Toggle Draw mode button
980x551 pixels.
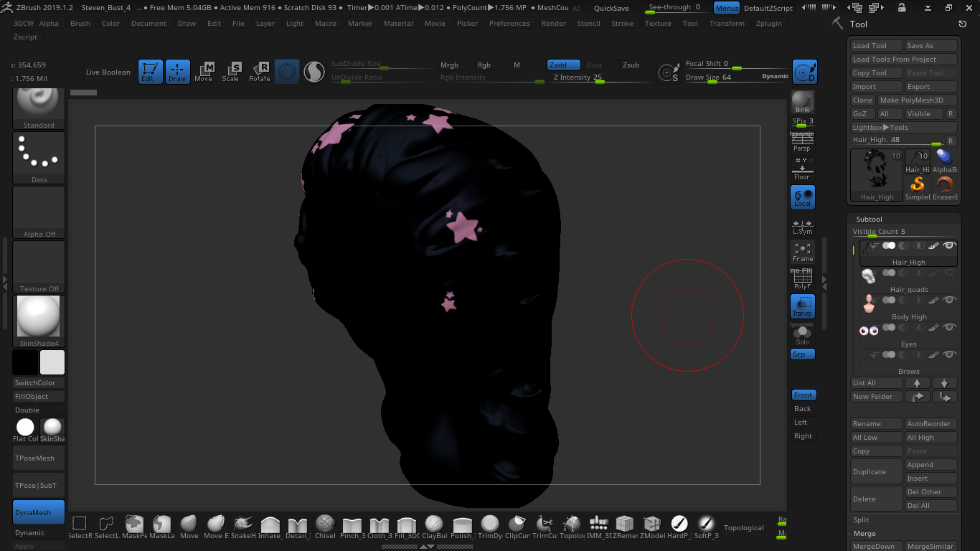pos(178,72)
